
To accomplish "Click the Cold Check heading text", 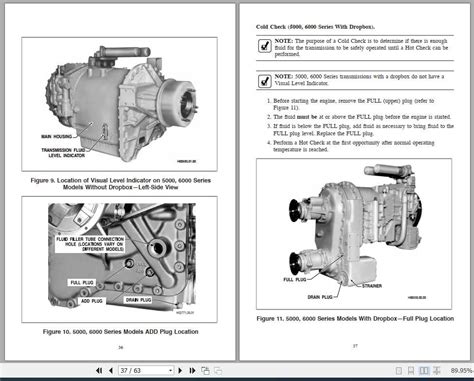I will [x=315, y=27].
